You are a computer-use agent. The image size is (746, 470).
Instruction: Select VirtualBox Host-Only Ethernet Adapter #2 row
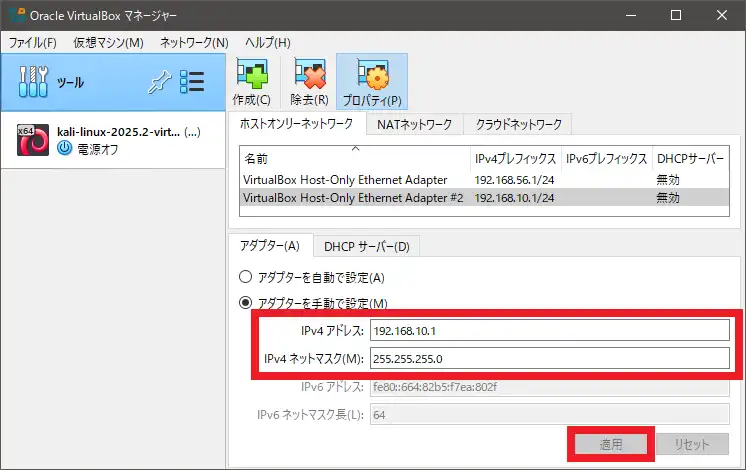coord(484,198)
